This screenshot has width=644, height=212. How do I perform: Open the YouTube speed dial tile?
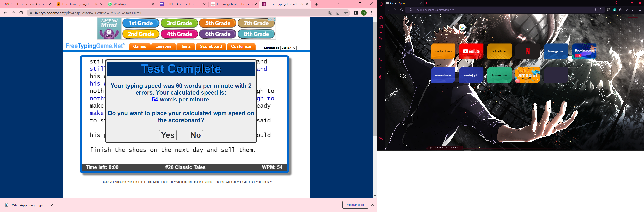pyautogui.click(x=471, y=51)
